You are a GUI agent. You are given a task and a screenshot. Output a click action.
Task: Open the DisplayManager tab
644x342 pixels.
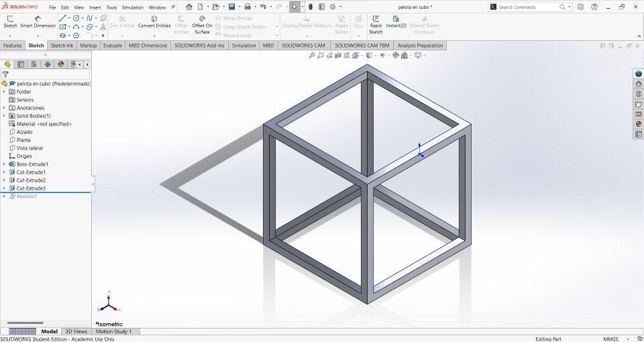tap(61, 64)
